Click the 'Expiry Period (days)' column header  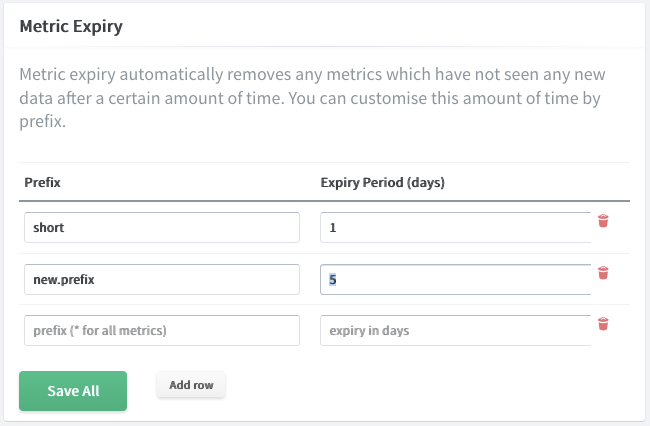point(382,182)
